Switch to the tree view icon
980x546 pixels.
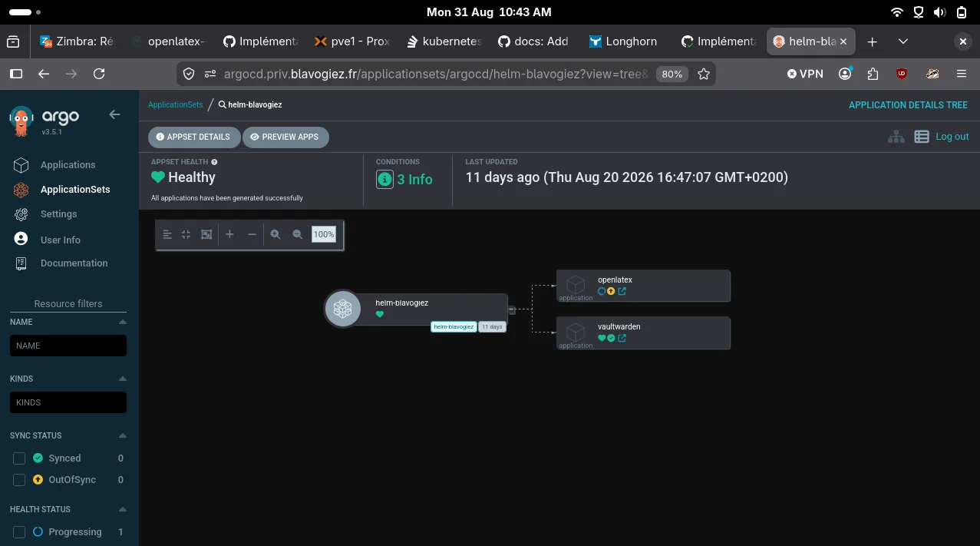coord(896,137)
